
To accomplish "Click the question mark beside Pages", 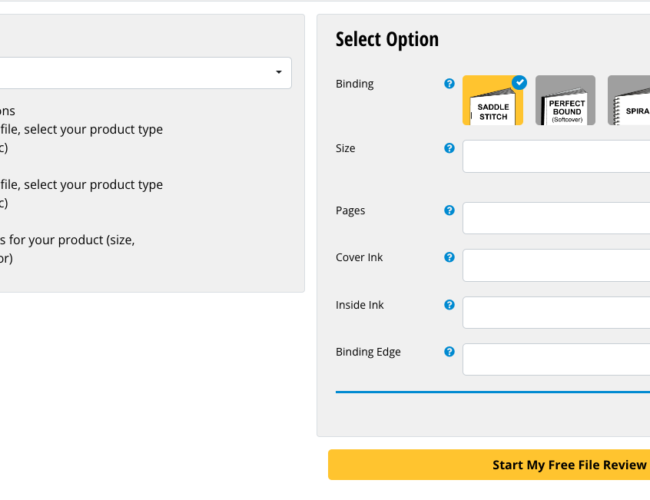I will point(449,211).
